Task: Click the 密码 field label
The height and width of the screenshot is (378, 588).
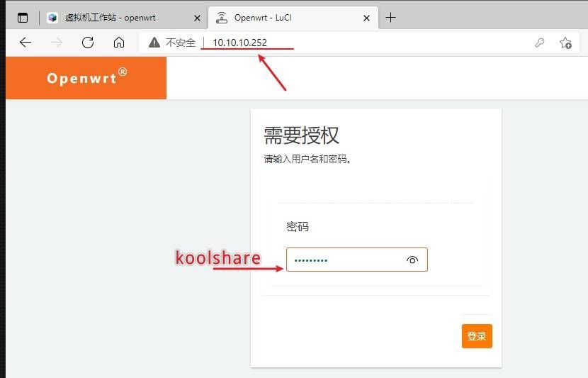Action: [298, 227]
